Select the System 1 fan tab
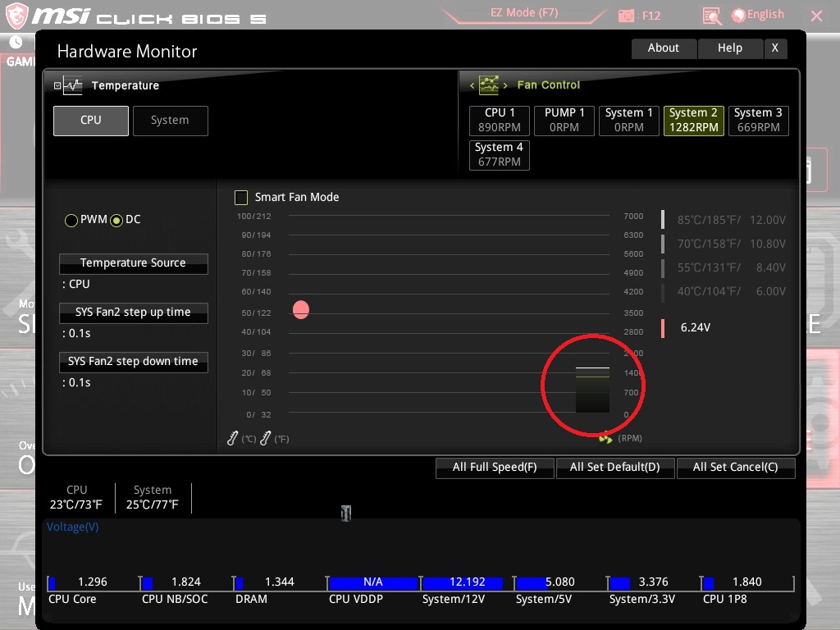840x630 pixels. [629, 121]
